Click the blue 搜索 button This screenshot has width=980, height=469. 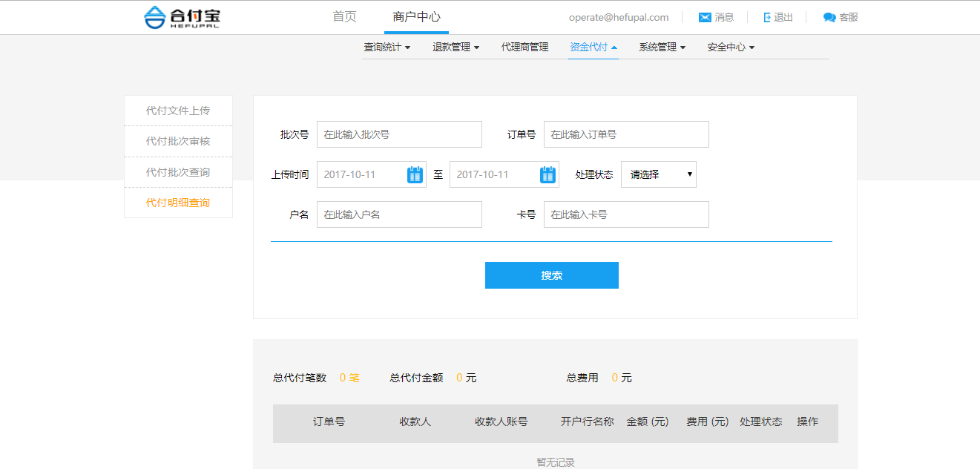coord(552,275)
